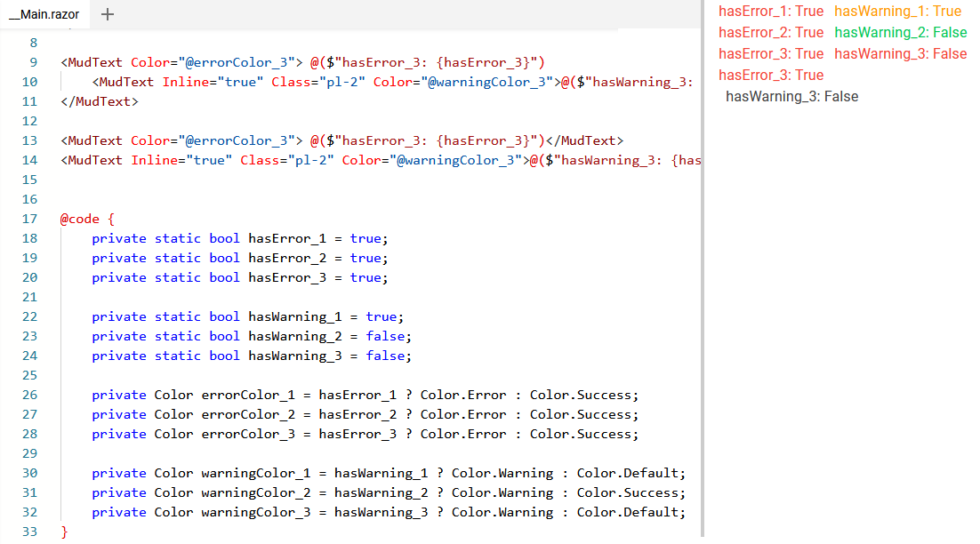Image resolution: width=980 pixels, height=544 pixels.
Task: Click the black hasWarning_3: False preview text
Action: [x=791, y=97]
